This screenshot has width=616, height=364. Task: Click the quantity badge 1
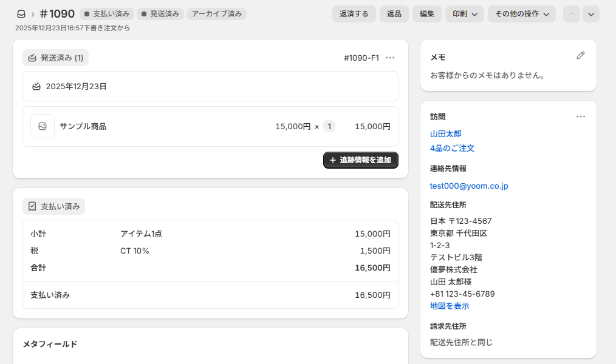point(329,126)
